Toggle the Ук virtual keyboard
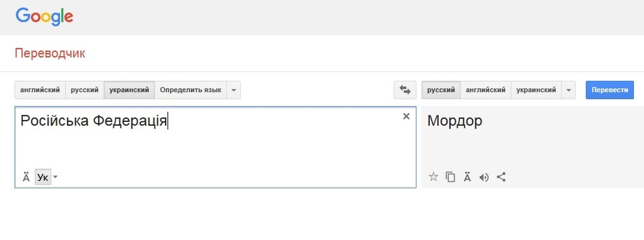644x240 pixels. [43, 177]
